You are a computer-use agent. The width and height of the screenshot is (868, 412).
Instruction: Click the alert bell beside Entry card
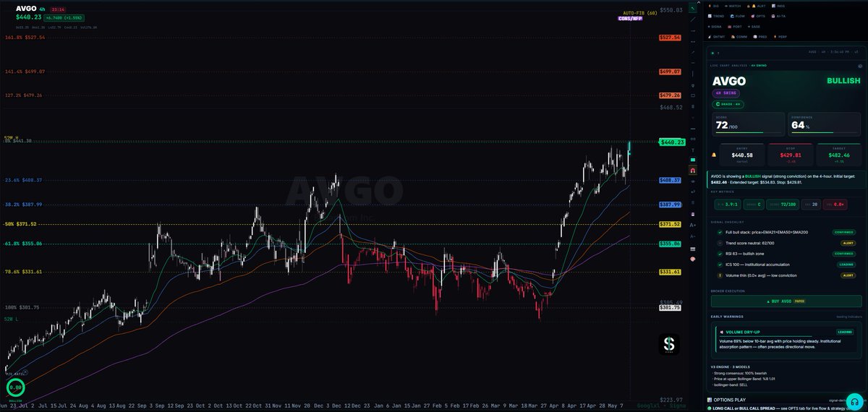tap(714, 155)
